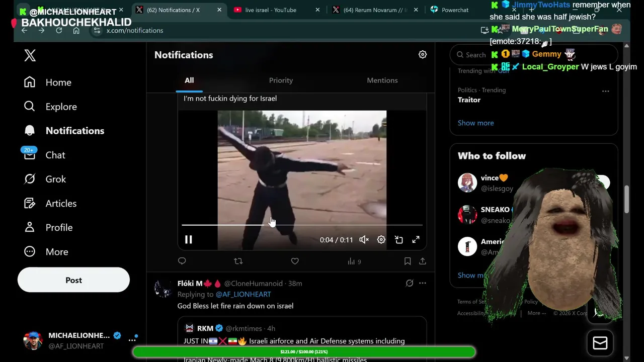Click the Post button
The image size is (644, 362).
pyautogui.click(x=73, y=280)
